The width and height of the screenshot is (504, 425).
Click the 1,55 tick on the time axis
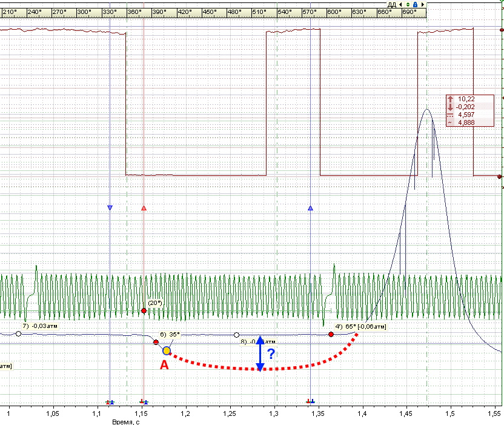click(x=494, y=413)
